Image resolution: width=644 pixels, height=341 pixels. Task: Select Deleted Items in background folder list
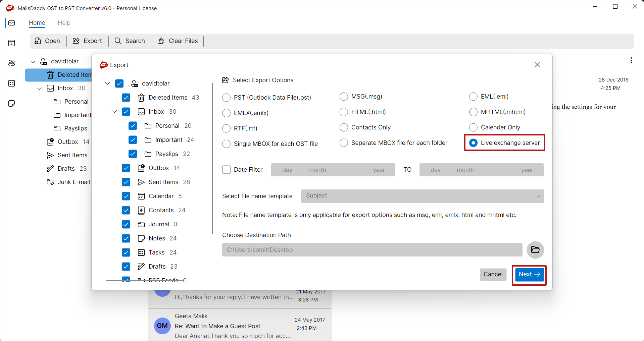pos(58,75)
